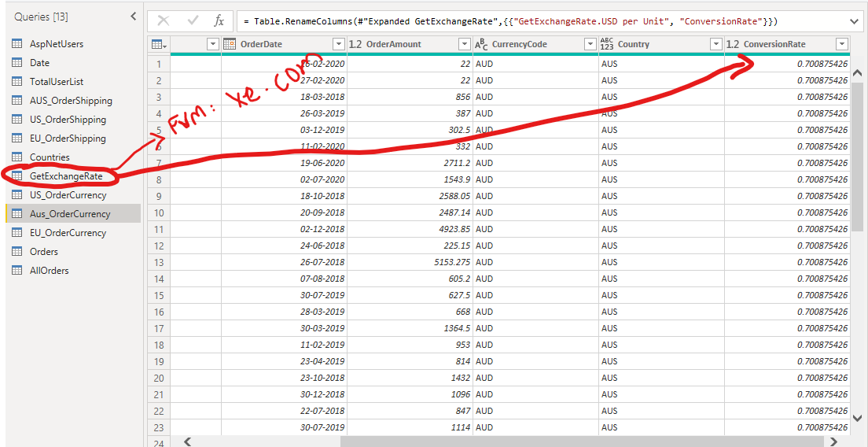Viewport: 868px width, 447px height.
Task: Click the ConversionRate 1.2 type icon
Action: 733,44
